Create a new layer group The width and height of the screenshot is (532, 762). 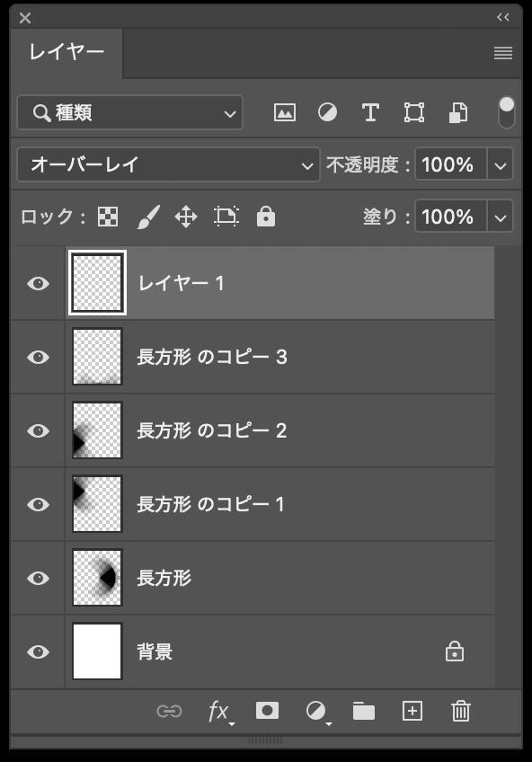tap(363, 711)
